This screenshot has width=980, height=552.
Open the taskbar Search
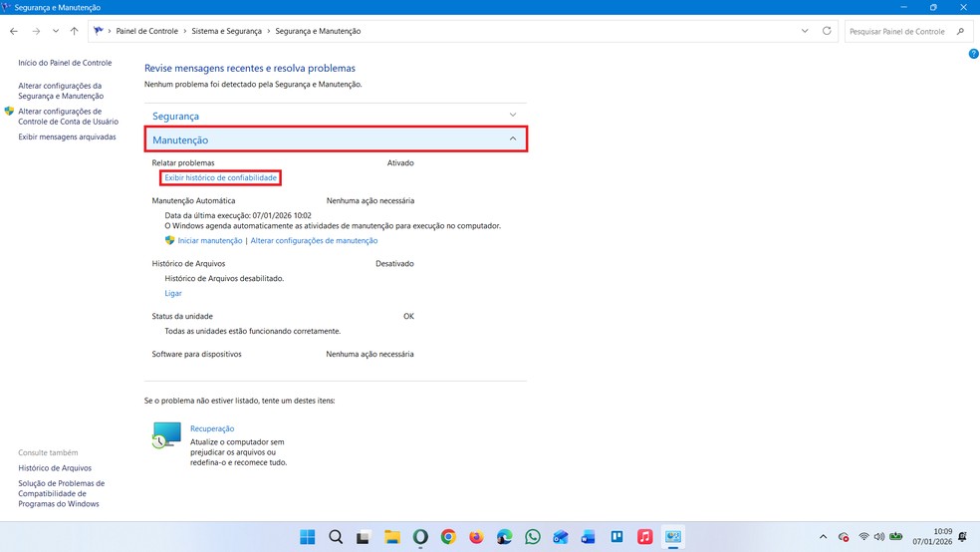[x=336, y=537]
